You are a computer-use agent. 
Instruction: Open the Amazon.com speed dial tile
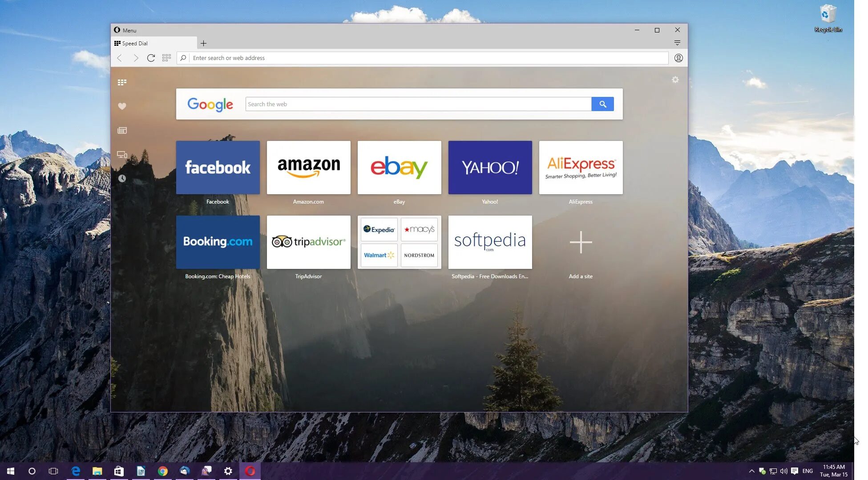(309, 168)
